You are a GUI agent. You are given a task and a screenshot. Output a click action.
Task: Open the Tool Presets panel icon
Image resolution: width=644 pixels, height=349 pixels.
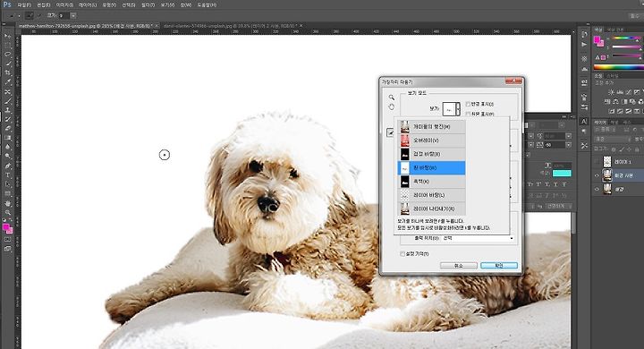(584, 146)
